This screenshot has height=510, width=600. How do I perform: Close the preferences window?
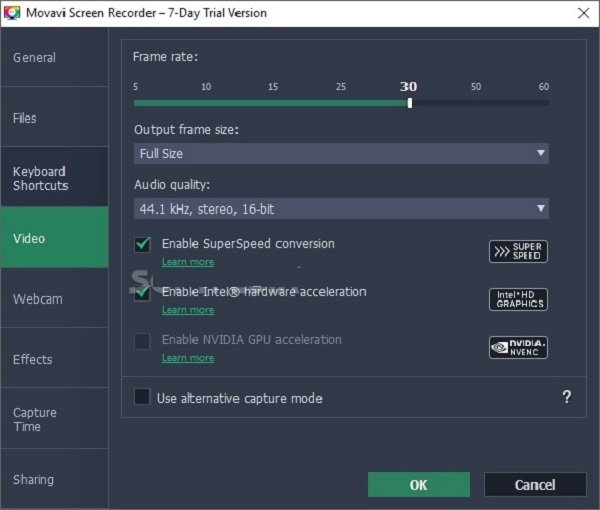coord(583,13)
